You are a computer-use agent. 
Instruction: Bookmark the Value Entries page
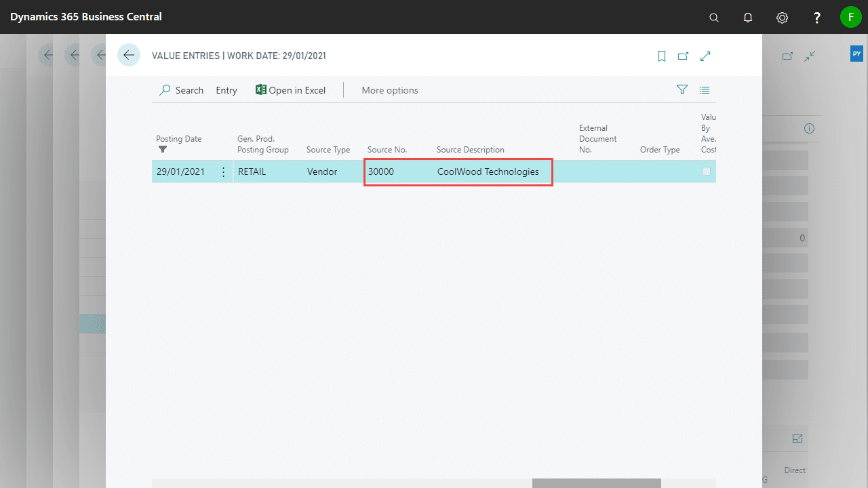662,56
